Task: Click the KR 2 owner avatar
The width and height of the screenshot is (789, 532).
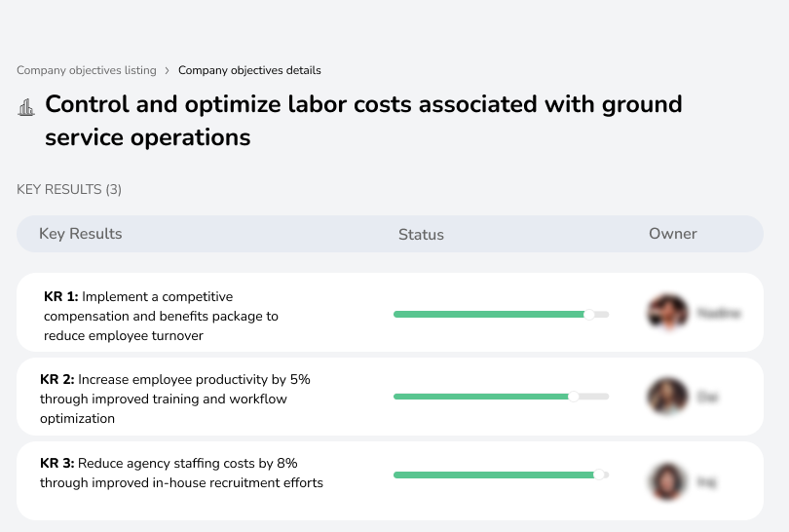Action: pyautogui.click(x=668, y=396)
